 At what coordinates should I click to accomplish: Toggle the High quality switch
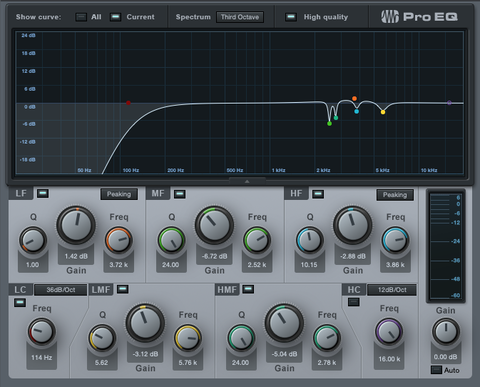(x=291, y=17)
